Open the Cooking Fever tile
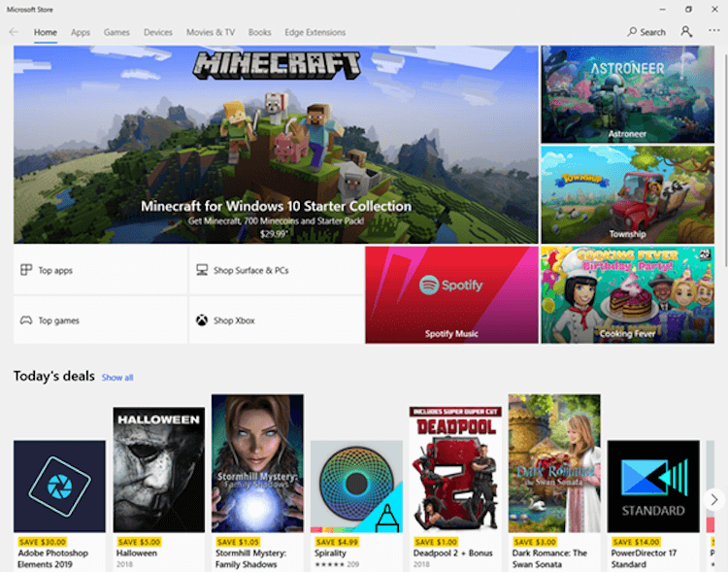 tap(627, 294)
